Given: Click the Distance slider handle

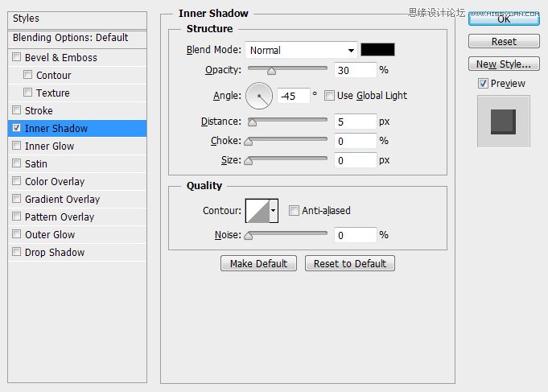Looking at the screenshot, I should click(252, 122).
